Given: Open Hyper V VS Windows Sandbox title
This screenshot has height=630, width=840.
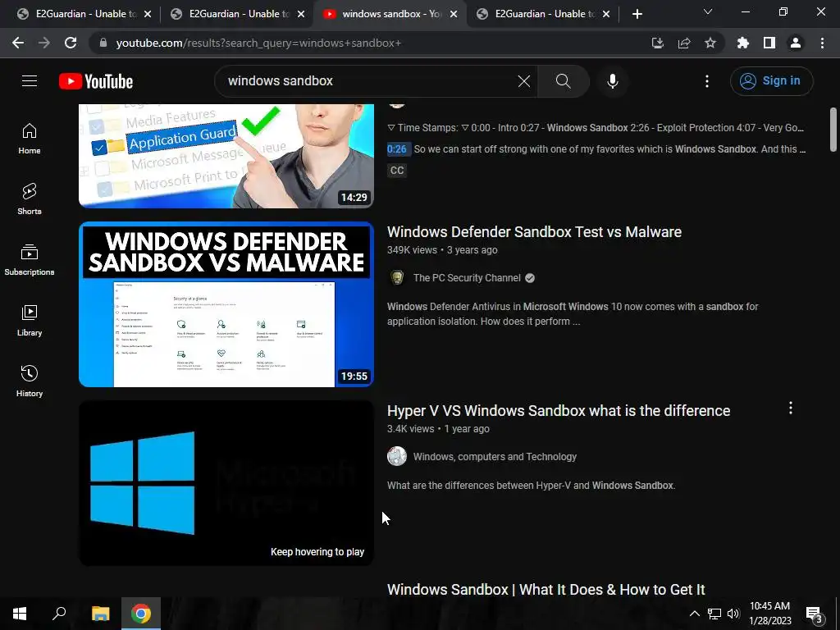Looking at the screenshot, I should tap(558, 411).
